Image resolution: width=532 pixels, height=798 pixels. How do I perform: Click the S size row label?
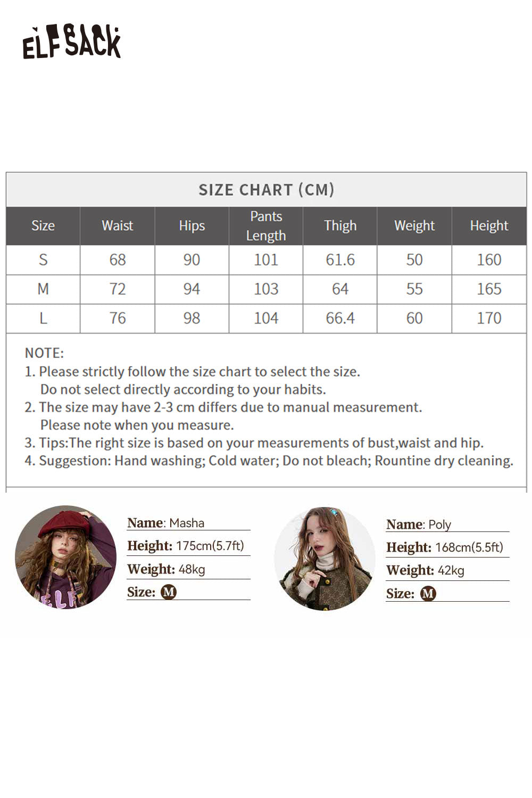(43, 260)
